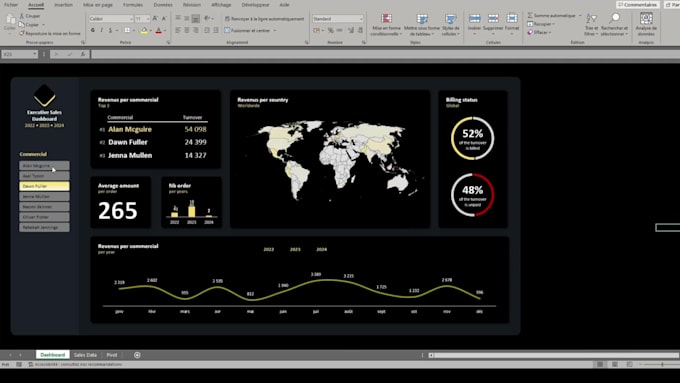
Task: Apply italic formatting to the cell
Action: pos(101,30)
